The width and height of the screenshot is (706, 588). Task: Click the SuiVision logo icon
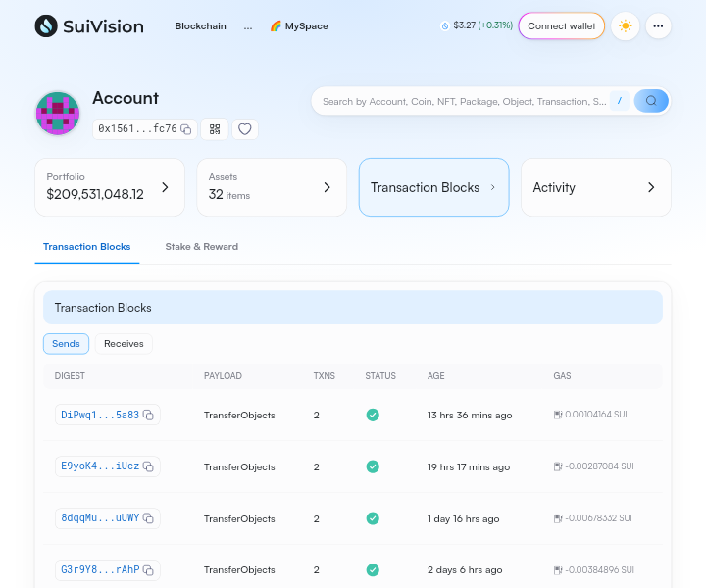(46, 26)
